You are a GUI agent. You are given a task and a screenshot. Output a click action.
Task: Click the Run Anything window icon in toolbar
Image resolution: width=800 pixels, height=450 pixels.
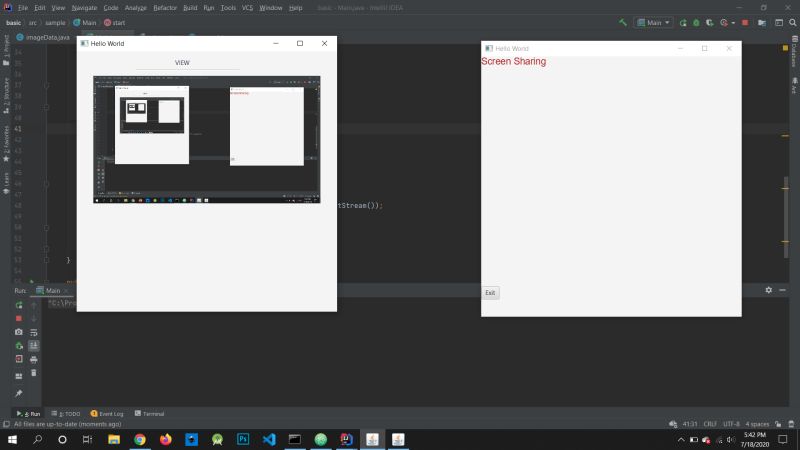pos(779,22)
